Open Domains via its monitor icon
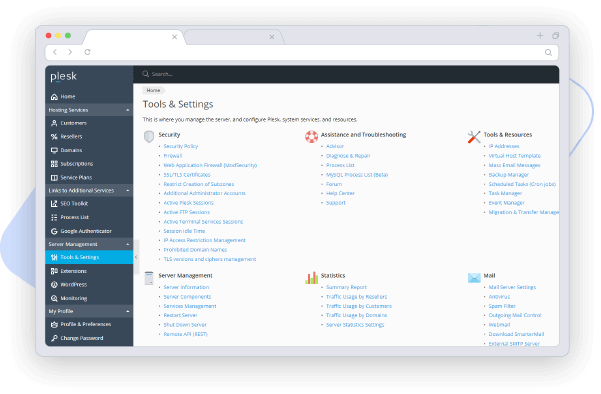Image resolution: width=601 pixels, height=394 pixels. pyautogui.click(x=54, y=150)
